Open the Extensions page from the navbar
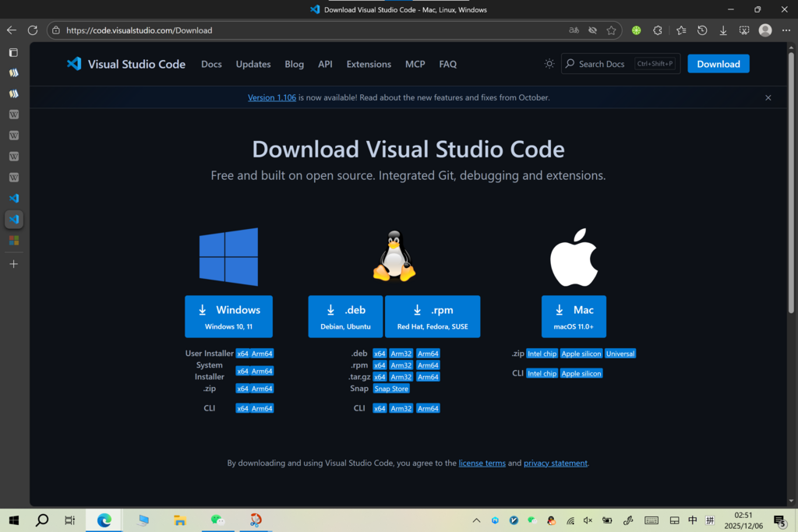This screenshot has width=798, height=532. pyautogui.click(x=369, y=64)
